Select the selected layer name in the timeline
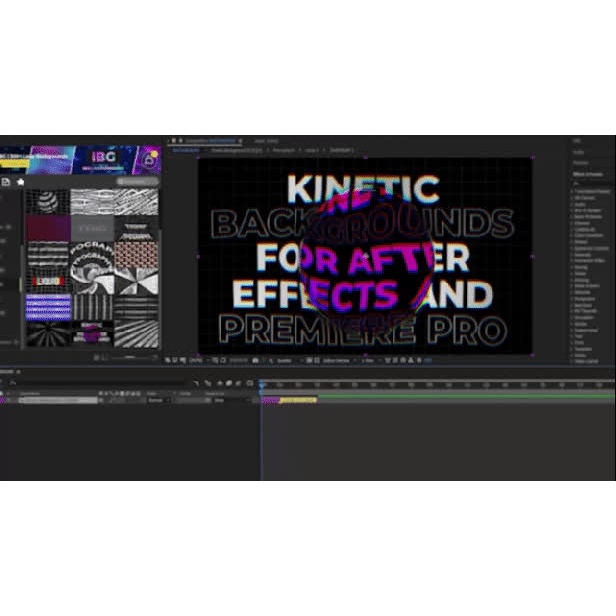Screen dimensions: 616x616 (x=58, y=400)
